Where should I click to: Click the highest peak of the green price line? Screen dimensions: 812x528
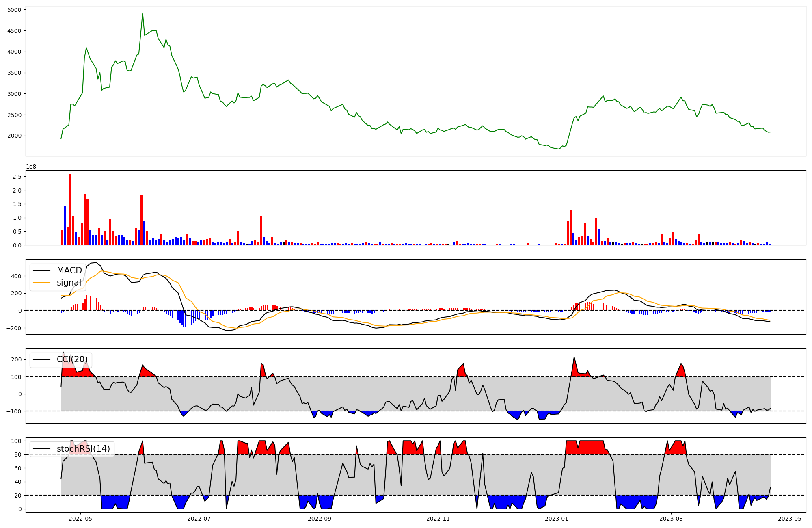click(143, 13)
